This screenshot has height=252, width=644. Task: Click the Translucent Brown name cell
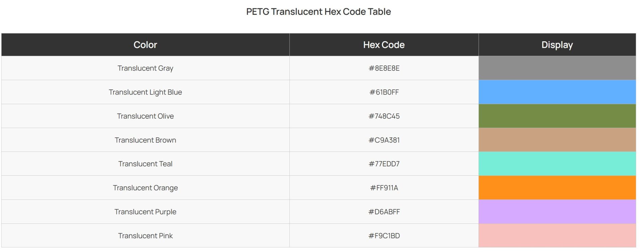(145, 140)
